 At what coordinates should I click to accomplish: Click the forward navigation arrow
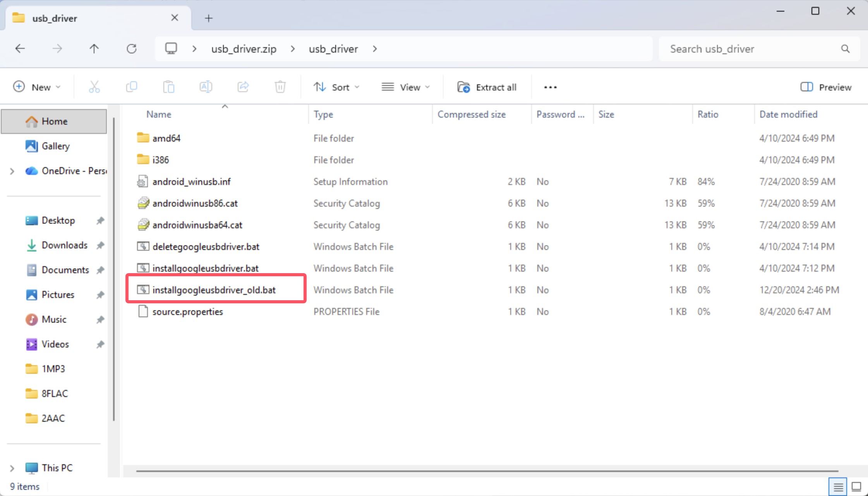click(57, 49)
